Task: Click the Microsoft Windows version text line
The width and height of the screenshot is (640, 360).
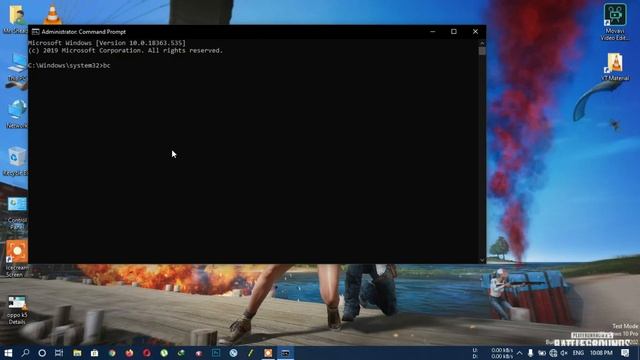Action: (x=107, y=43)
